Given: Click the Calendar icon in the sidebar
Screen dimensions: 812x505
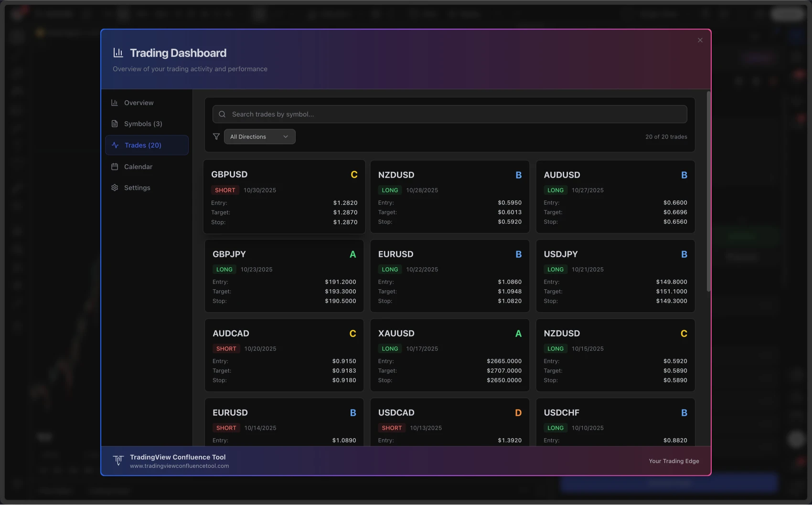Looking at the screenshot, I should (115, 166).
